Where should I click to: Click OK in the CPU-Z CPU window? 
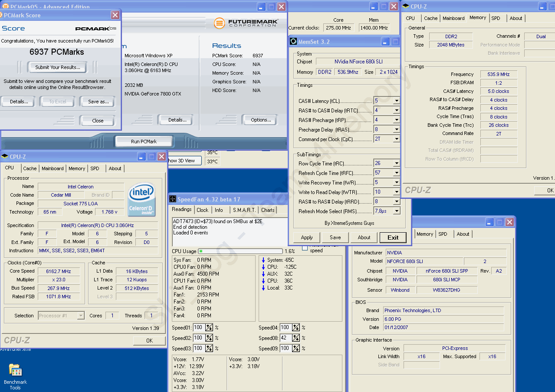click(x=149, y=340)
